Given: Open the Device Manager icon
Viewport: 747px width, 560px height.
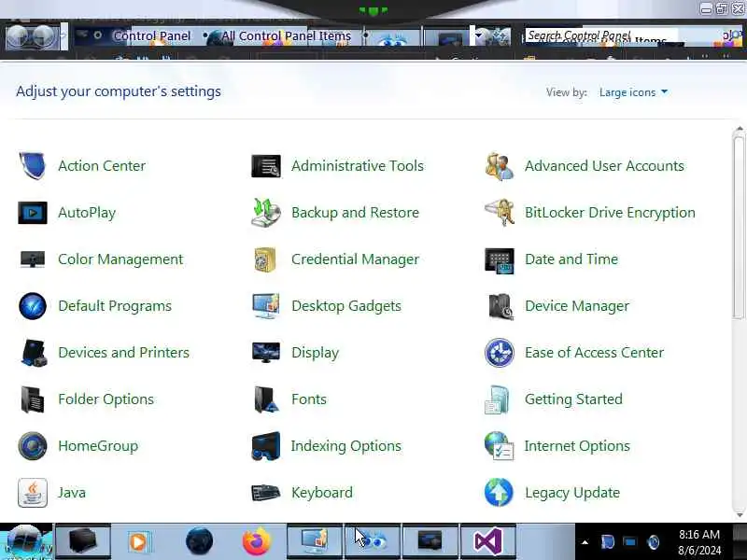Looking at the screenshot, I should pos(500,306).
